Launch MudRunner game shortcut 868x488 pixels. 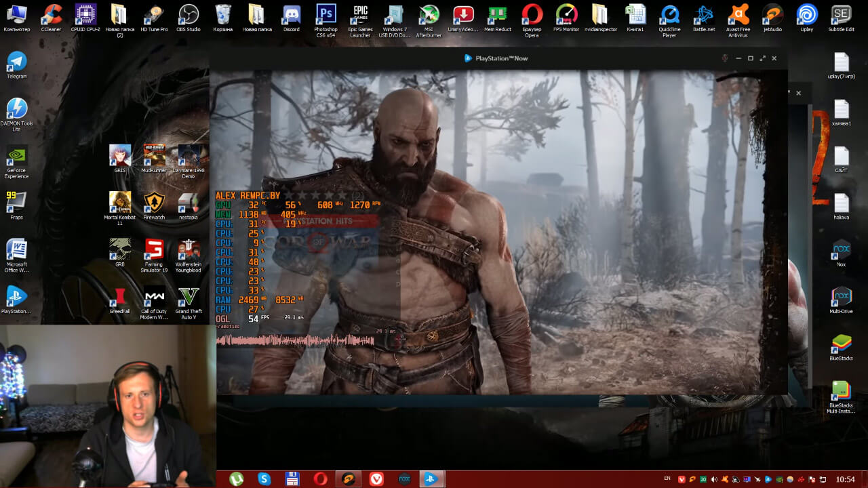[154, 159]
